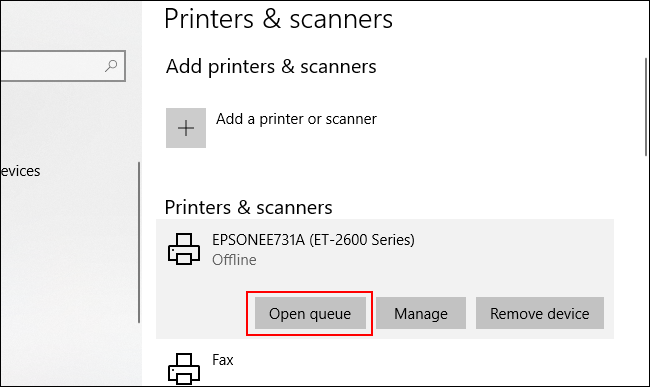The height and width of the screenshot is (387, 650).
Task: Click the Offline status text
Action: [234, 260]
